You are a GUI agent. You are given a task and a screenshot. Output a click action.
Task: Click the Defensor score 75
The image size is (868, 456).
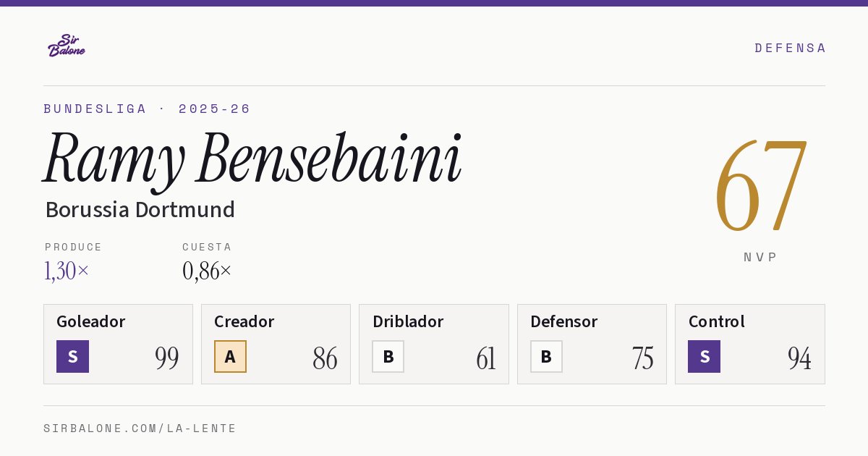643,358
